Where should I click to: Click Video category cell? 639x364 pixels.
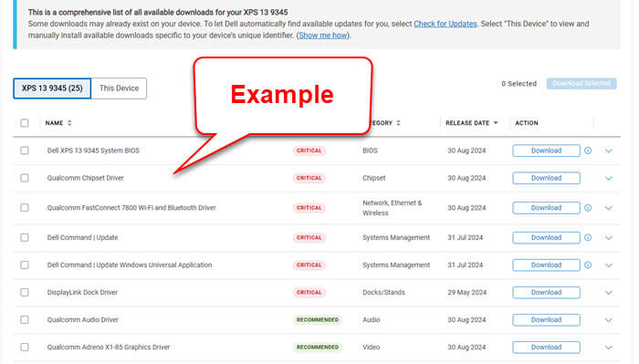(372, 348)
